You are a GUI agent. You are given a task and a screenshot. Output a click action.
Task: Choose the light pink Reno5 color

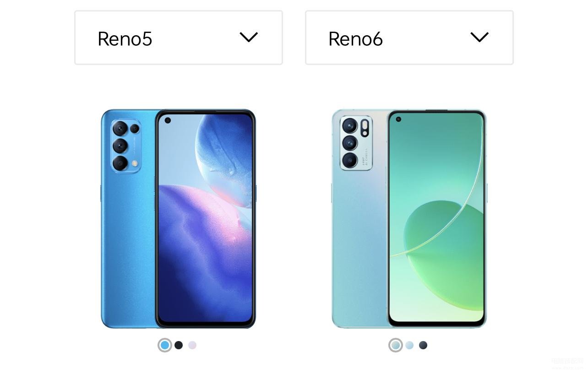coord(192,345)
